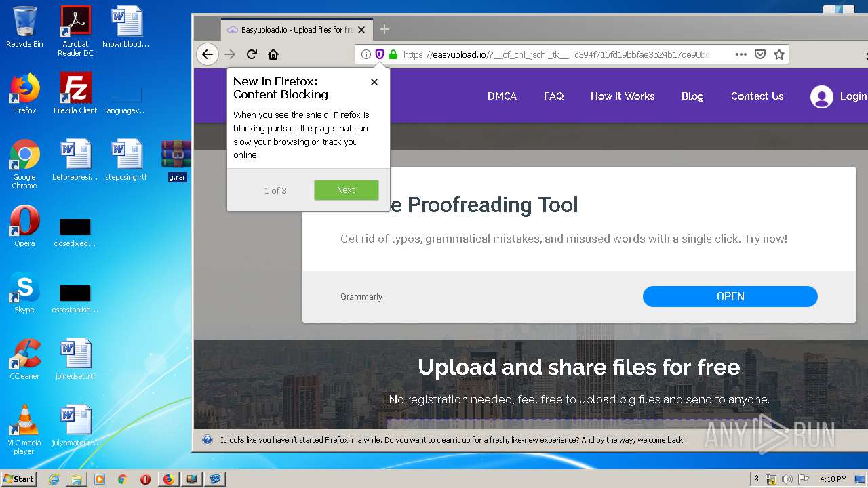Select joinedset.rtf desktop file

tap(75, 359)
